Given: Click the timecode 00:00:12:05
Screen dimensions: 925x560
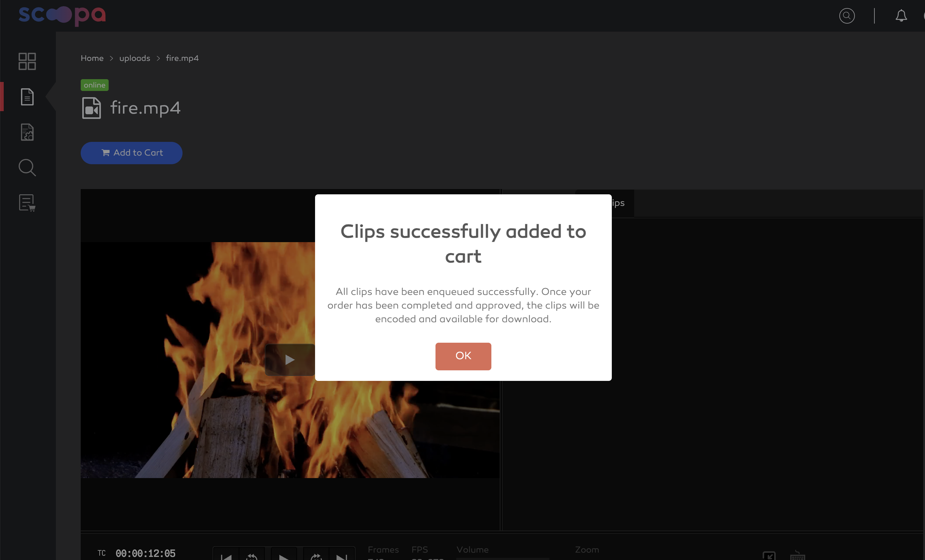Looking at the screenshot, I should click(x=145, y=553).
